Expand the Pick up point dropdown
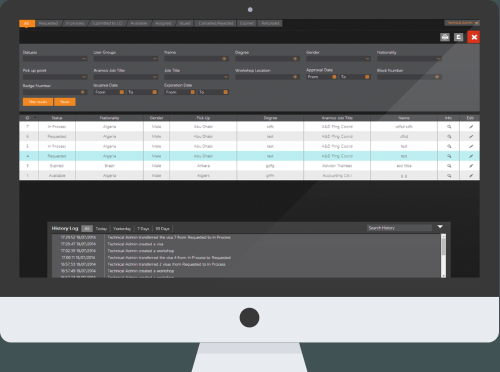The height and width of the screenshot is (372, 500). tap(55, 77)
